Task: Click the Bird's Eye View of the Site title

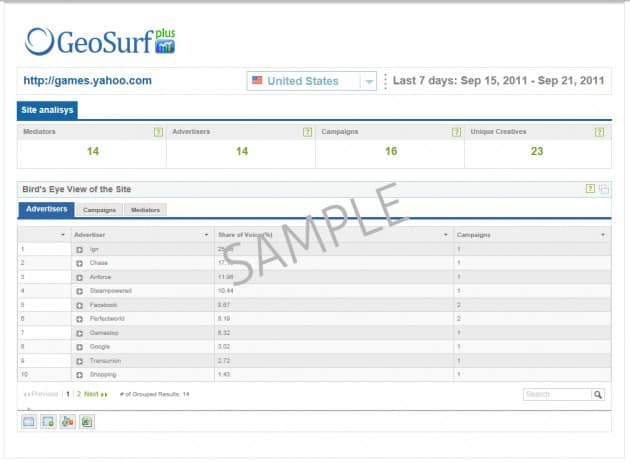Action: [x=77, y=189]
